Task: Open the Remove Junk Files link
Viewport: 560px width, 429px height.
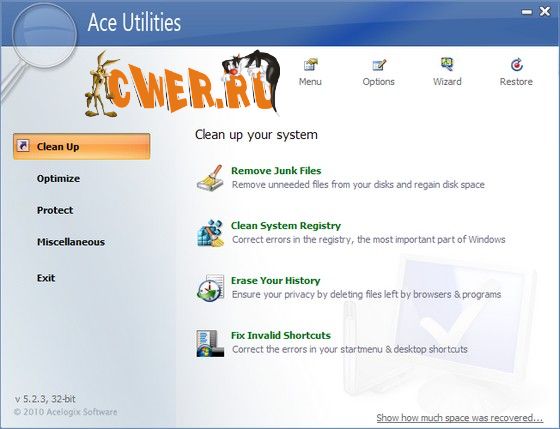Action: pyautogui.click(x=276, y=171)
